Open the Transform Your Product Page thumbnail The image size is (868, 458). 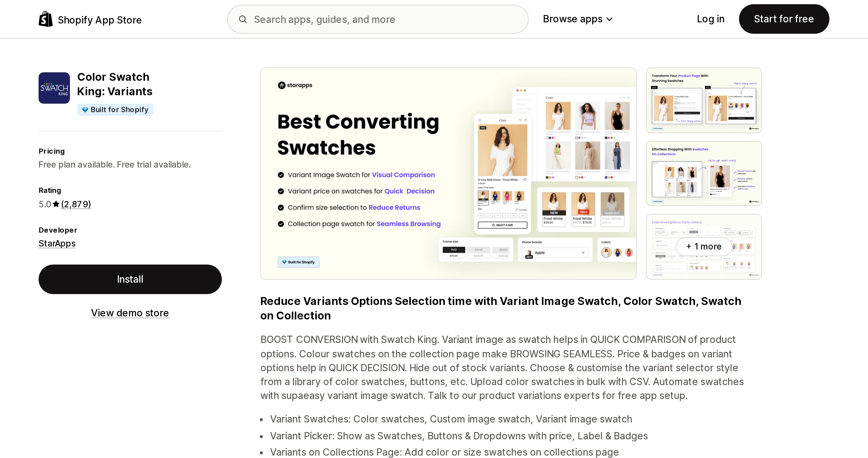(x=704, y=100)
